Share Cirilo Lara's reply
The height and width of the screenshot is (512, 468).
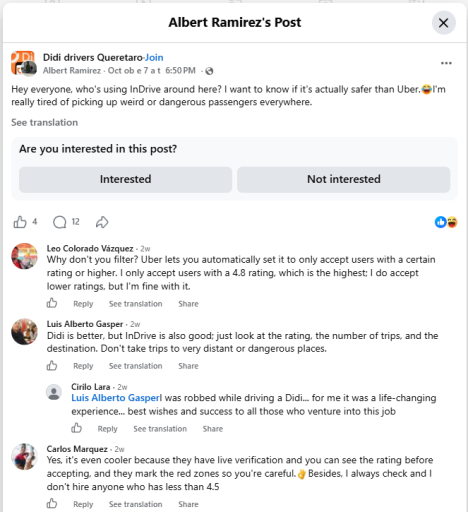[x=213, y=429]
